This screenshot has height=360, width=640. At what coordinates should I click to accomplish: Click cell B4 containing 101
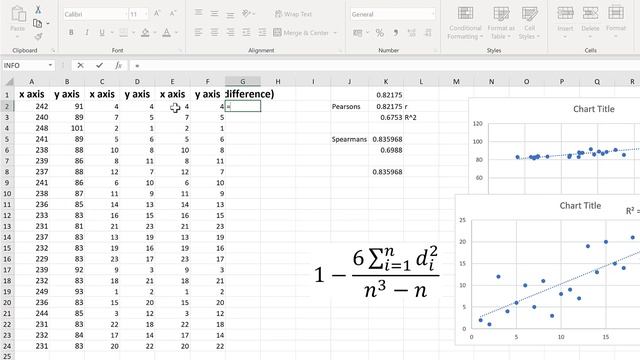67,128
